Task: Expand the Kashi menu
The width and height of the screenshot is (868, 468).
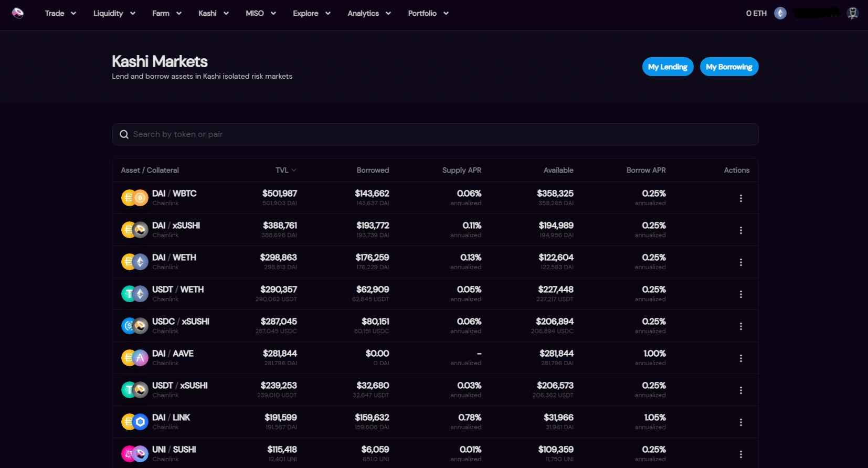Action: coord(214,13)
